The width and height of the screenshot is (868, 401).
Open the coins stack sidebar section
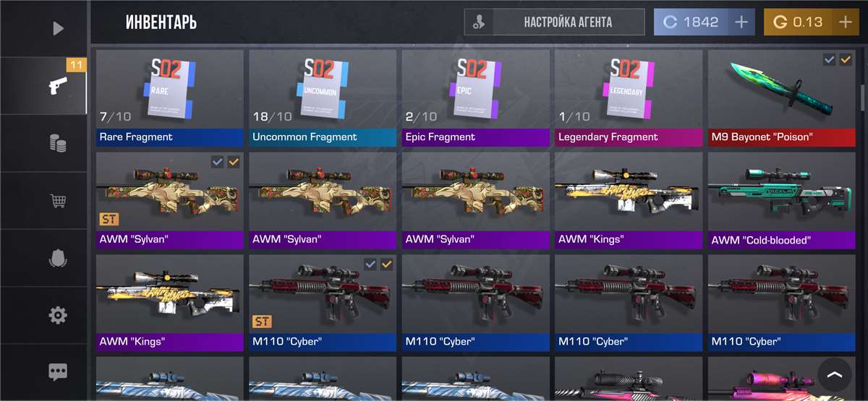(x=58, y=143)
